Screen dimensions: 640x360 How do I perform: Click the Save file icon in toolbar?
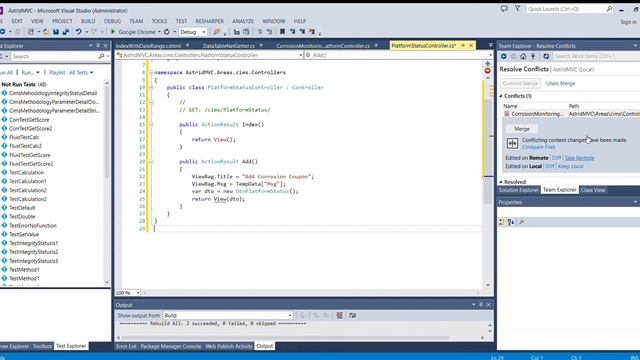[x=56, y=32]
